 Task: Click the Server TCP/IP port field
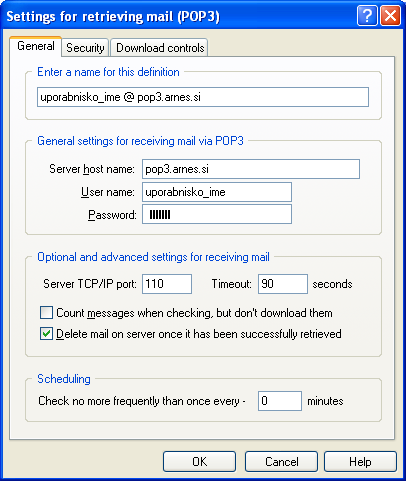pos(167,284)
